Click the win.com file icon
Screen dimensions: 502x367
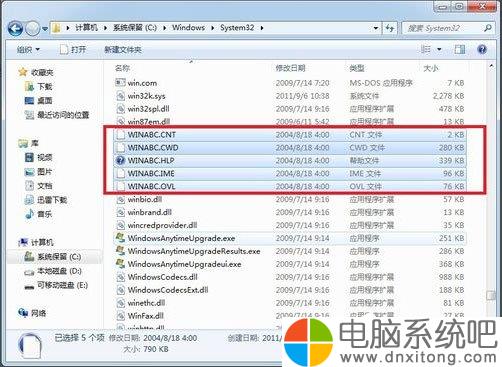(x=120, y=83)
